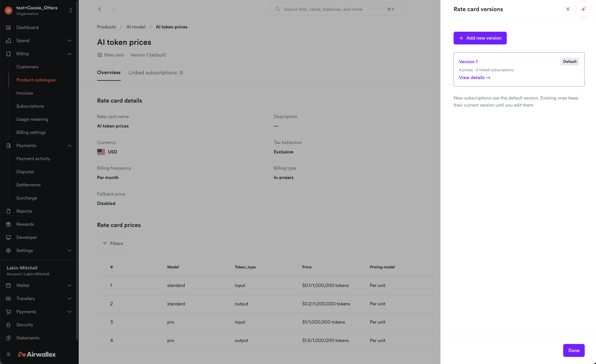596x364 pixels.
Task: Click the "$1.5/1,000,000 tokens" price cell
Action: [x=325, y=340]
